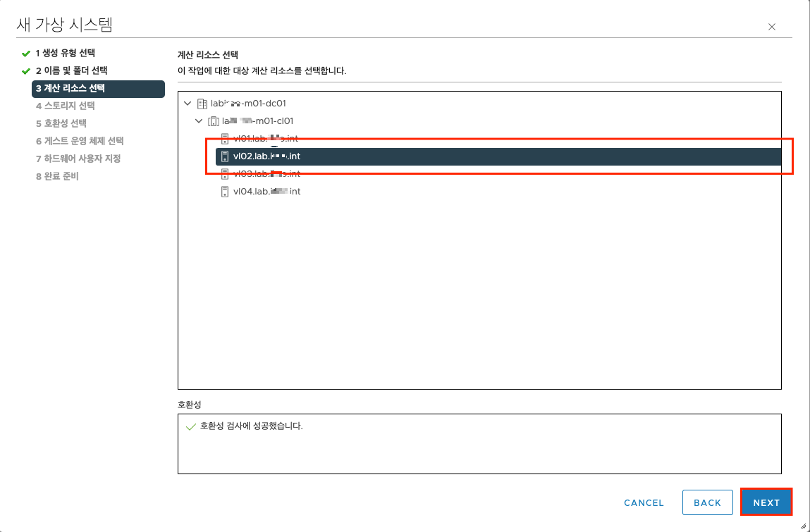Click the dialog resize grip corner
This screenshot has height=532, width=810.
(803, 526)
